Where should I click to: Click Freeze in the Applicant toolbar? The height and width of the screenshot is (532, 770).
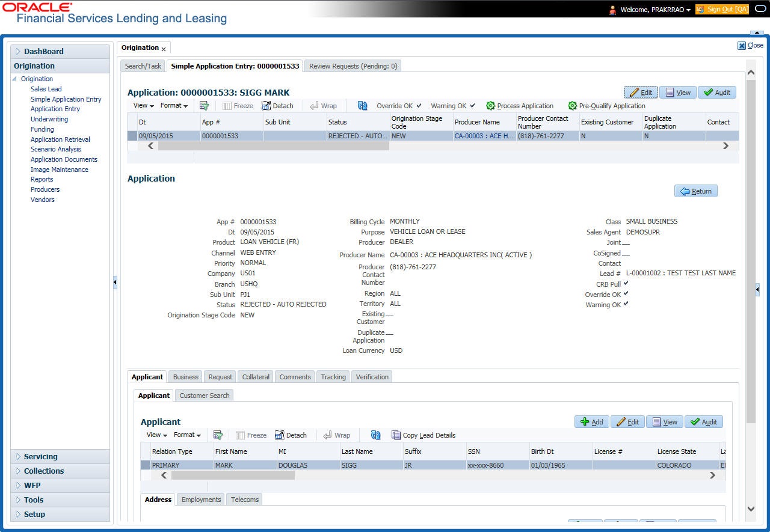[251, 435]
